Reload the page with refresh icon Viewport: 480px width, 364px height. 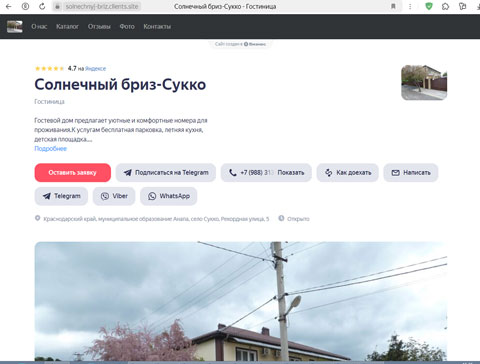42,6
